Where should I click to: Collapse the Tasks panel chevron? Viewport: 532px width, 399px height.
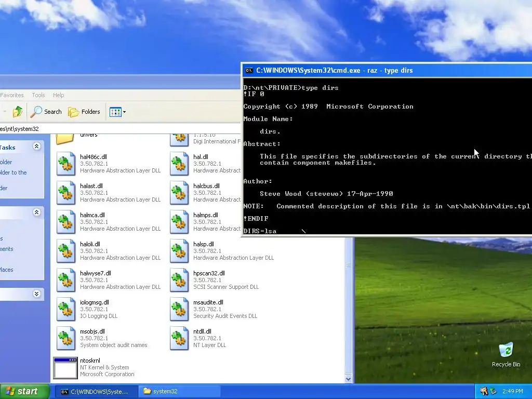point(37,146)
